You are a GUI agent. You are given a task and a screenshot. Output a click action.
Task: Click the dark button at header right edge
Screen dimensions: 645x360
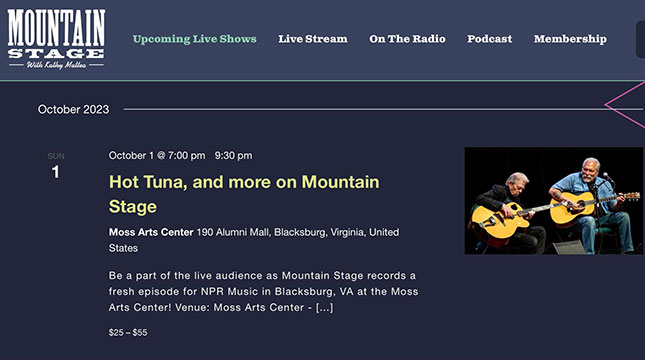tap(640, 39)
